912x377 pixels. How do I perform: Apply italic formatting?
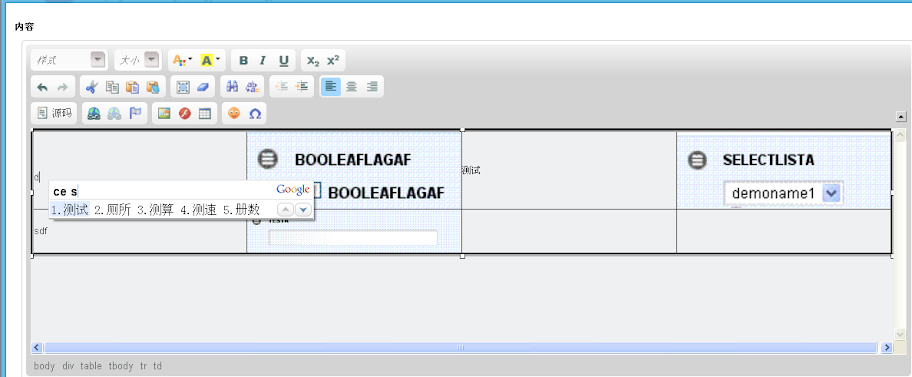coord(263,61)
